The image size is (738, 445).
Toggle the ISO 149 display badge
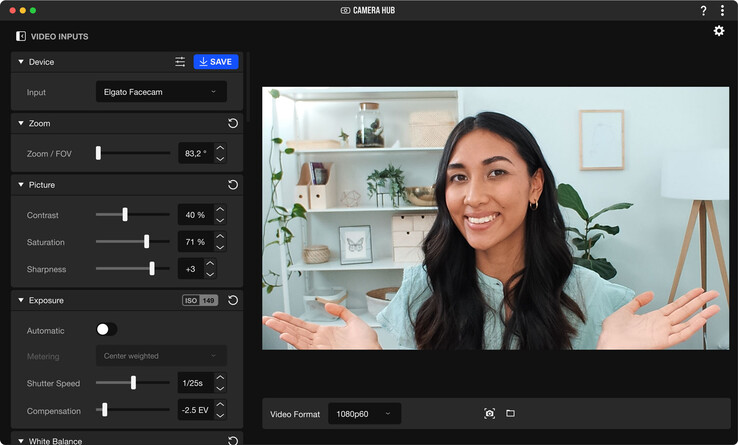click(200, 300)
